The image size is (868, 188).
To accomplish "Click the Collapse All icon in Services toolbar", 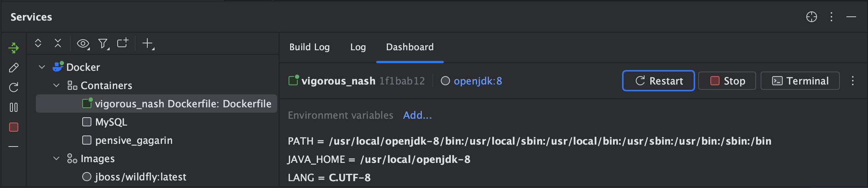I will click(58, 43).
